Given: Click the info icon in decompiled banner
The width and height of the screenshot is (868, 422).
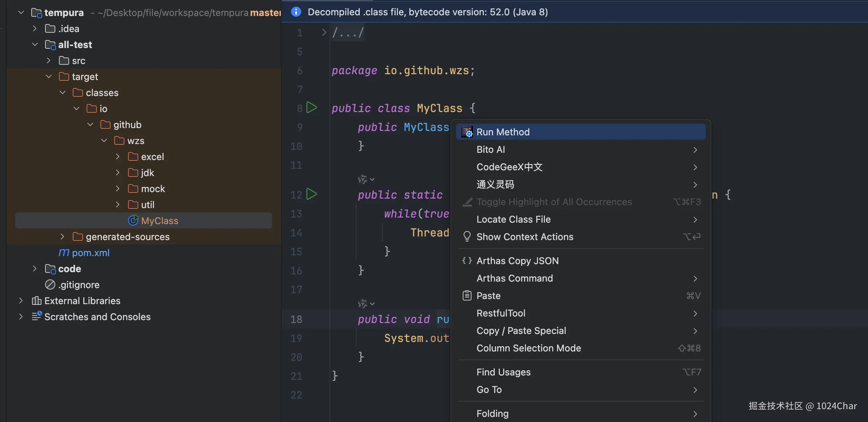Looking at the screenshot, I should click(296, 12).
